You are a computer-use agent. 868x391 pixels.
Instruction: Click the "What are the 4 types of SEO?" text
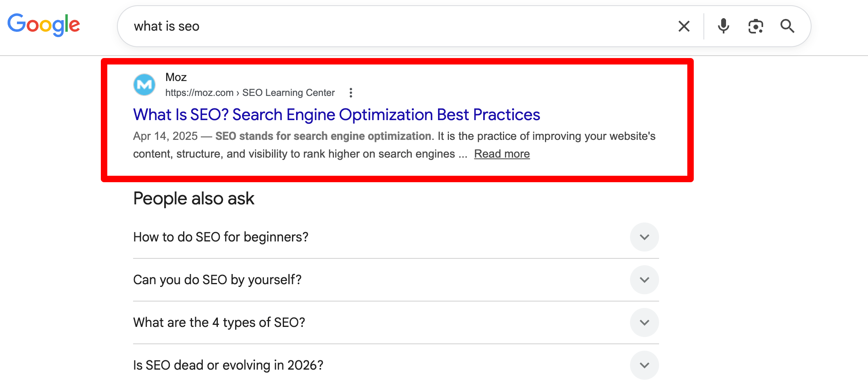click(219, 322)
